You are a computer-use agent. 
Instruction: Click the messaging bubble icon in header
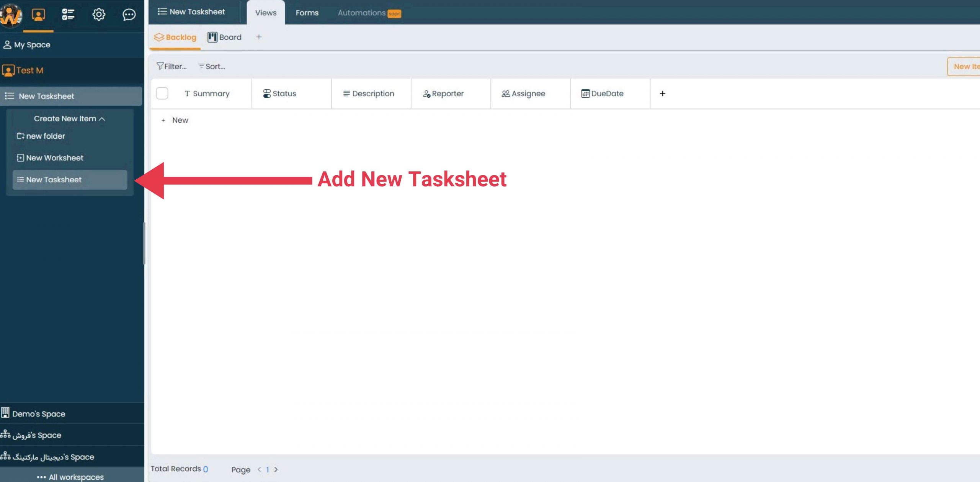[129, 14]
